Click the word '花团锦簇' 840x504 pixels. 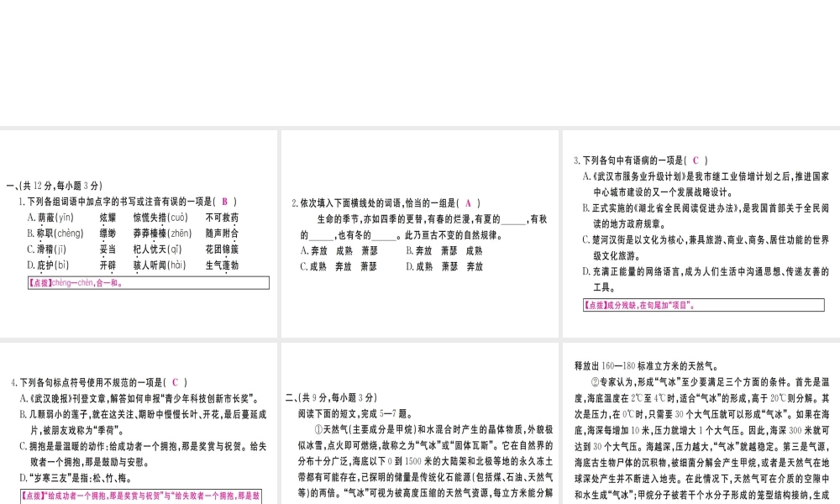pyautogui.click(x=223, y=249)
